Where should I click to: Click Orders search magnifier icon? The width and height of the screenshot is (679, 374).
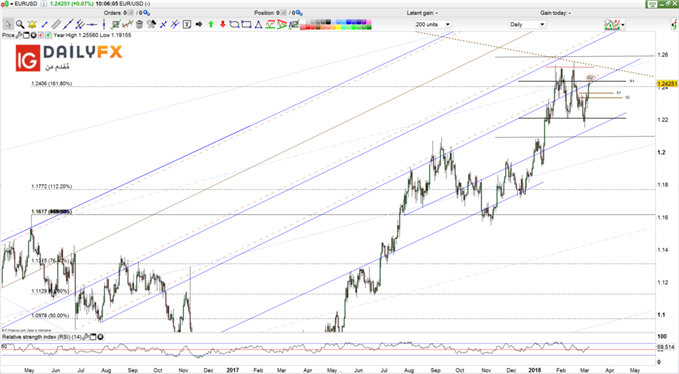(x=146, y=13)
